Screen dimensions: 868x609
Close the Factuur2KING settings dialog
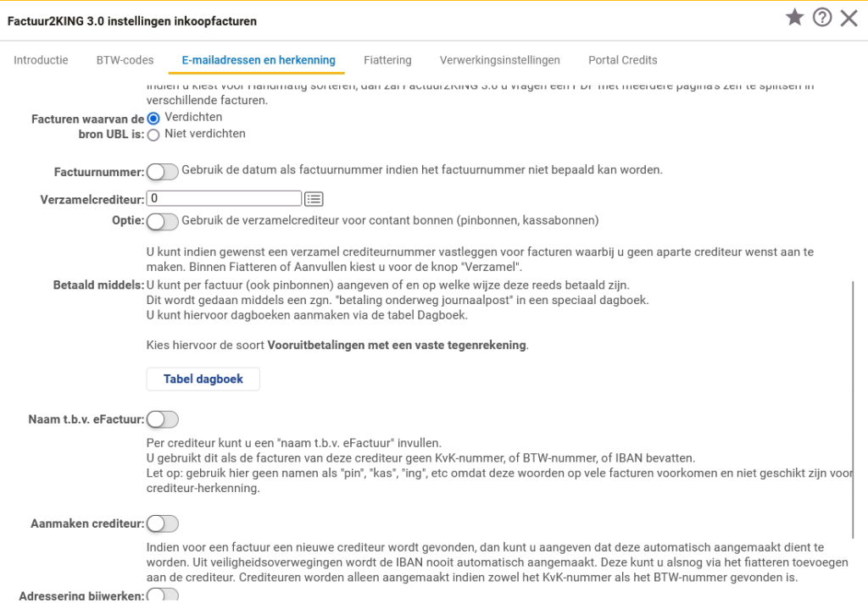coord(849,18)
